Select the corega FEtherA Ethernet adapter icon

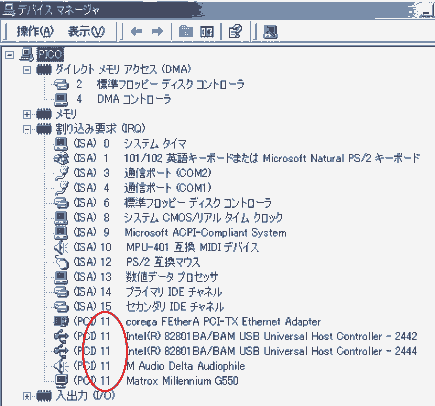click(61, 321)
